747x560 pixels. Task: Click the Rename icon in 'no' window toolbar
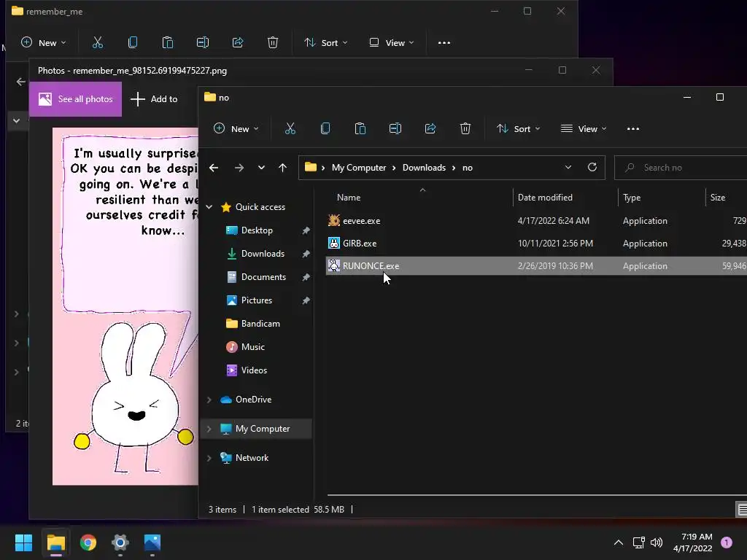(395, 129)
